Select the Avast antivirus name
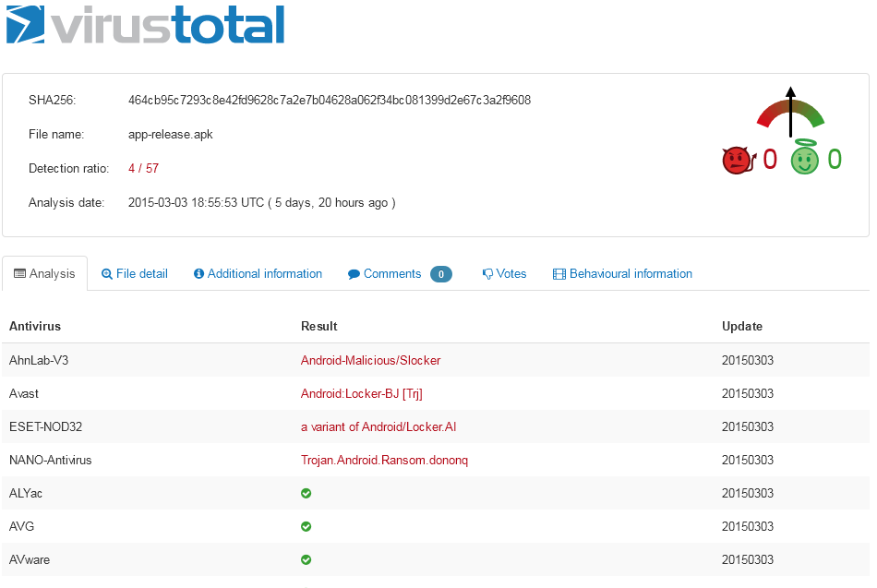The image size is (877, 588). (x=24, y=394)
